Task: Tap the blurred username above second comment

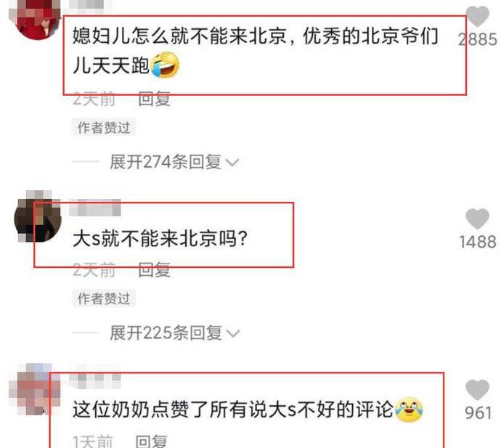Action: coord(95,208)
